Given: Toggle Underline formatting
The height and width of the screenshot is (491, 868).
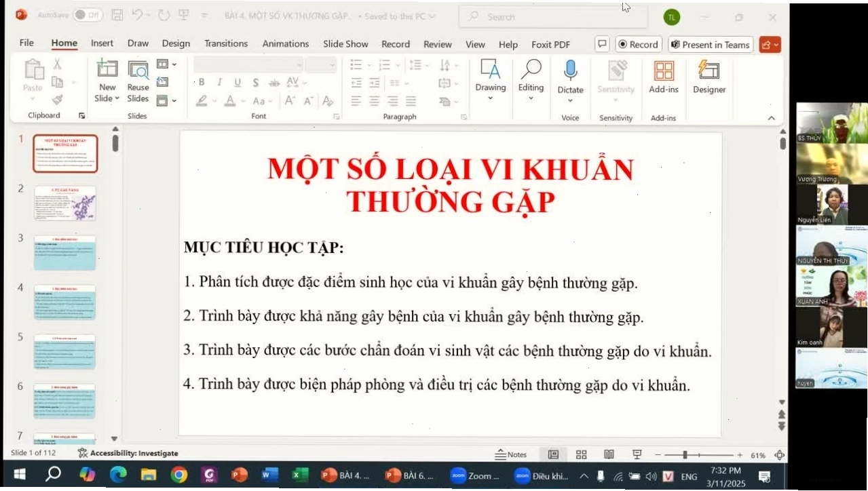Looking at the screenshot, I should (238, 83).
